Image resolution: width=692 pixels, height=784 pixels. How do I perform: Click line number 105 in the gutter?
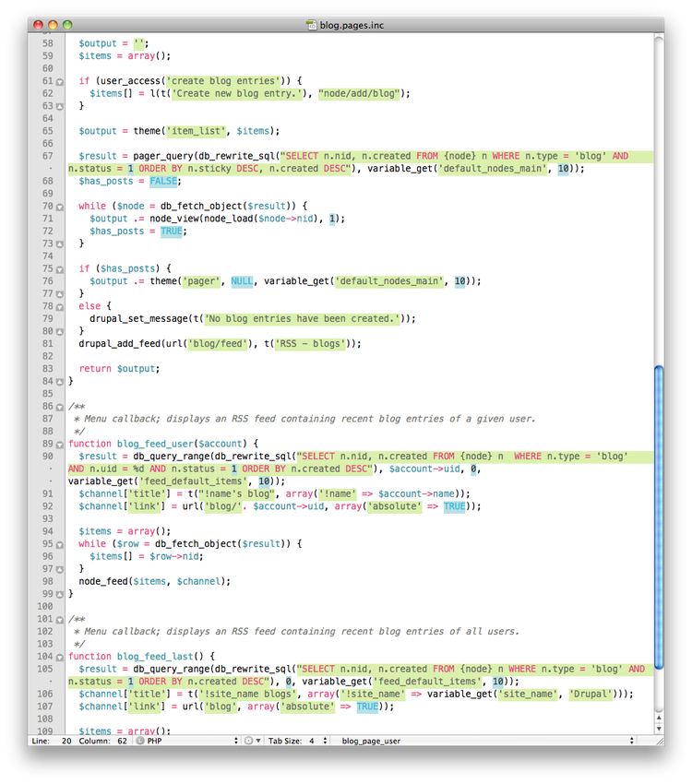45,669
